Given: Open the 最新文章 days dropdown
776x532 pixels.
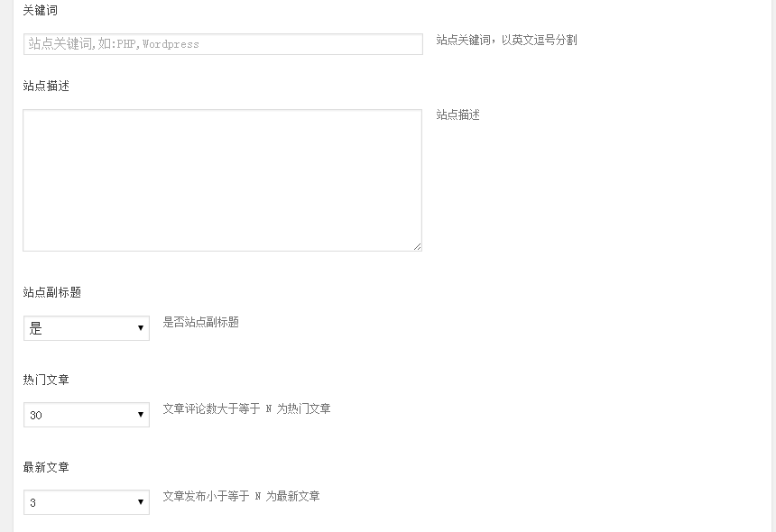Looking at the screenshot, I should point(86,502).
